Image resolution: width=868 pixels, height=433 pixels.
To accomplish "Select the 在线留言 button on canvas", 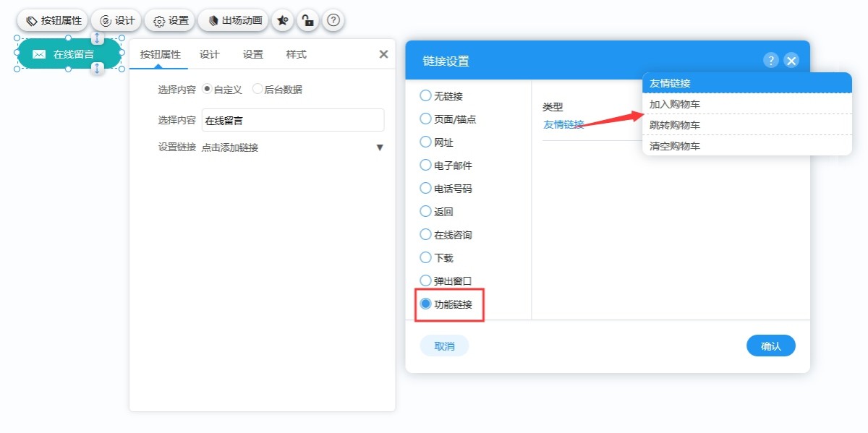I will click(69, 53).
